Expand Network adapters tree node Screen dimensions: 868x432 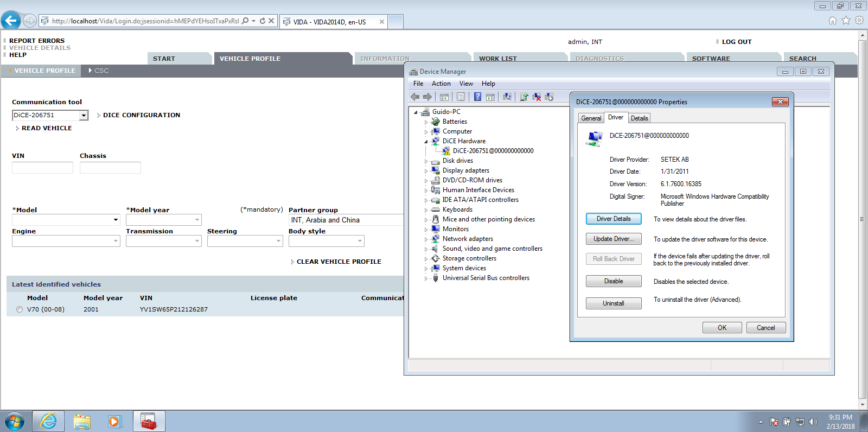point(426,239)
